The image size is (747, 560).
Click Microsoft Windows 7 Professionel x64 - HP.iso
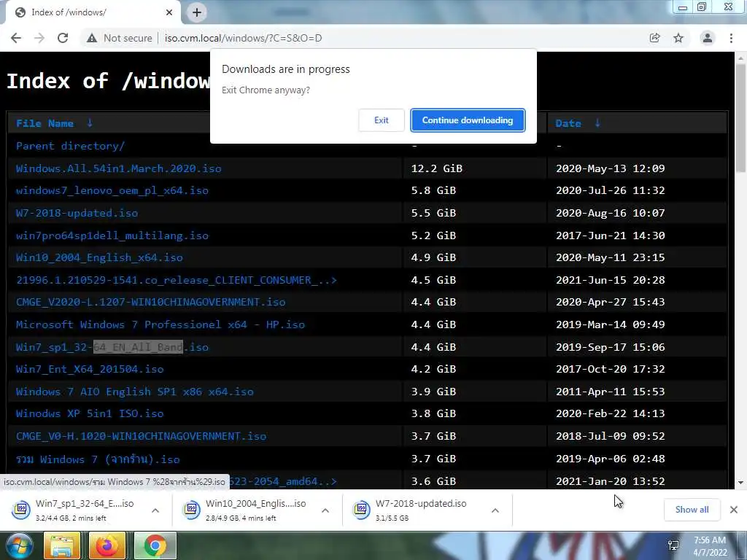click(160, 324)
